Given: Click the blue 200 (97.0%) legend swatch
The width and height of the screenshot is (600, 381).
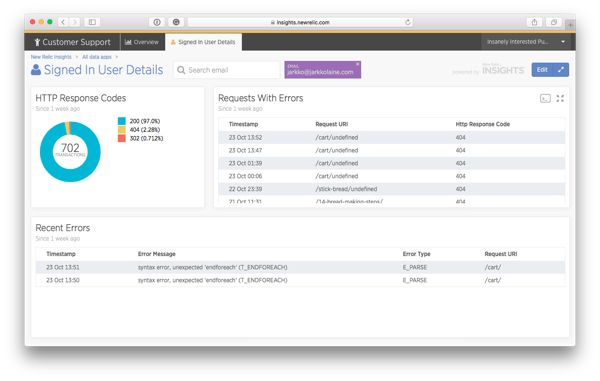Looking at the screenshot, I should pyautogui.click(x=122, y=121).
